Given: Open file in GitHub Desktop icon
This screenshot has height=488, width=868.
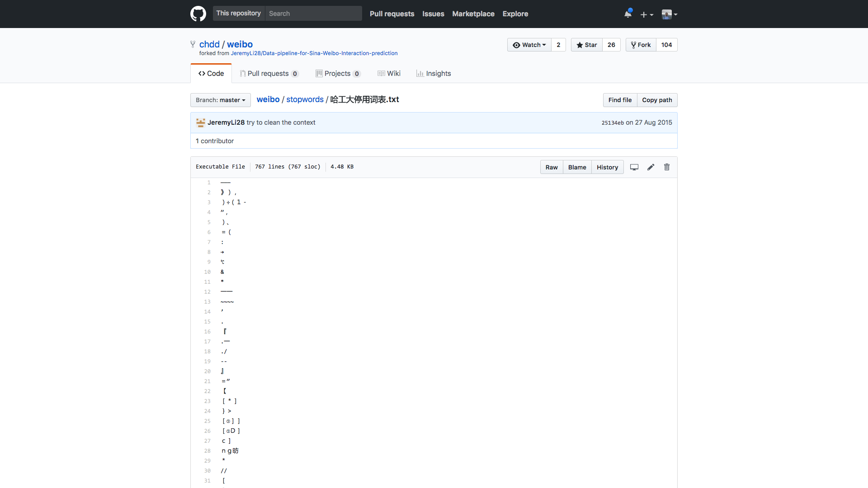Looking at the screenshot, I should coord(634,167).
